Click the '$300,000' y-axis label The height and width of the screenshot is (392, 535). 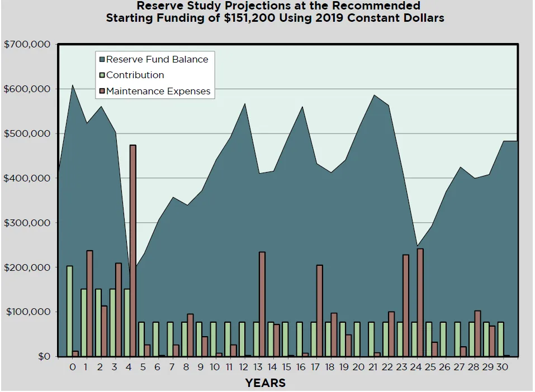coord(27,223)
